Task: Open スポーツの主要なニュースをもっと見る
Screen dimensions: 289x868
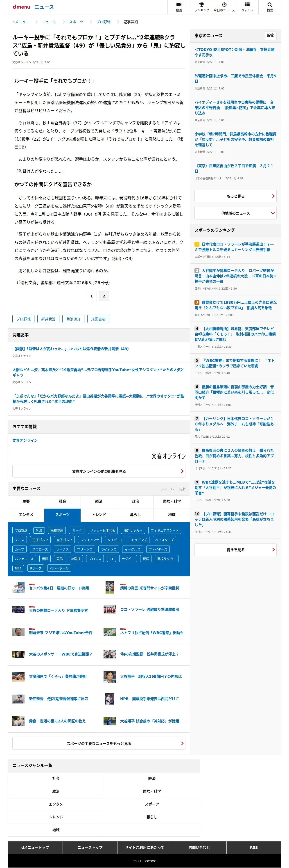Action: [x=99, y=743]
